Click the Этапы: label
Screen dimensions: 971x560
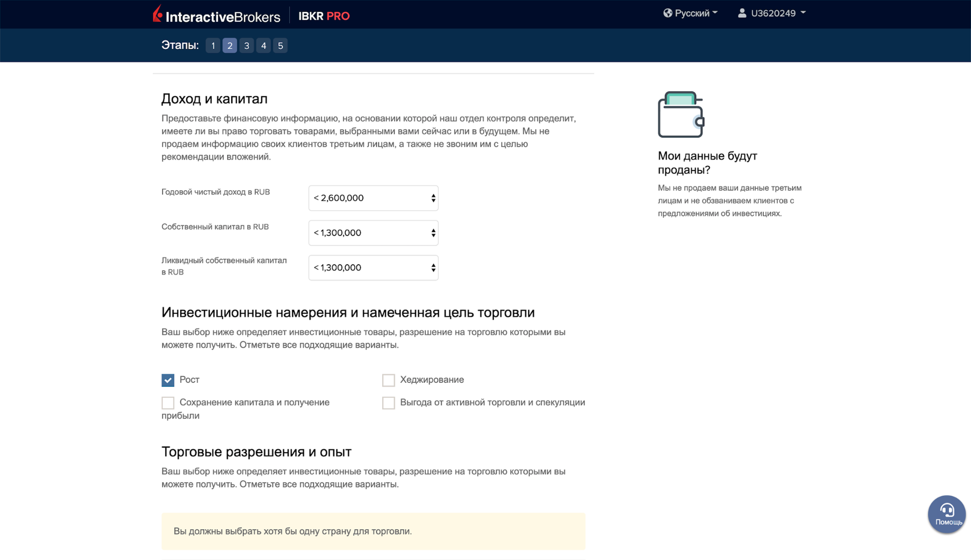[x=180, y=45]
